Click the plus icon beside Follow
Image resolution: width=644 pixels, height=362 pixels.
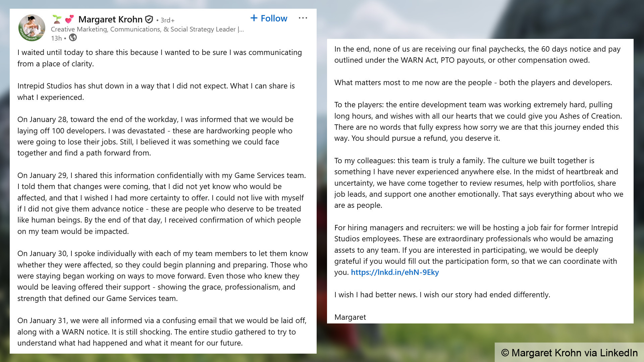(x=254, y=18)
